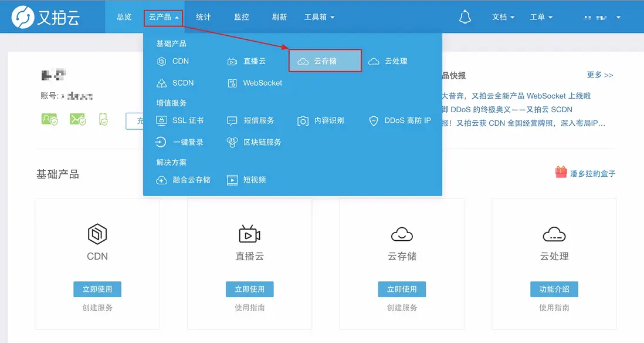Expand the 文档 dropdown

tap(503, 16)
